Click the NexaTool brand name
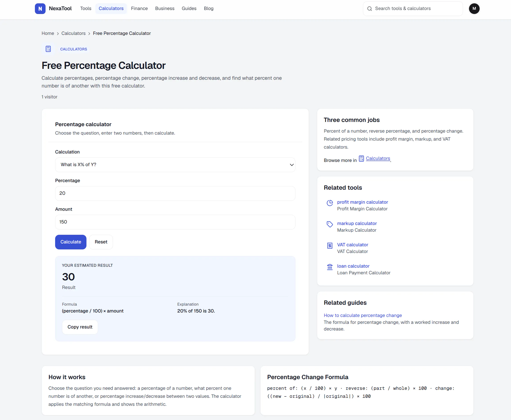This screenshot has width=511, height=420. point(60,8)
